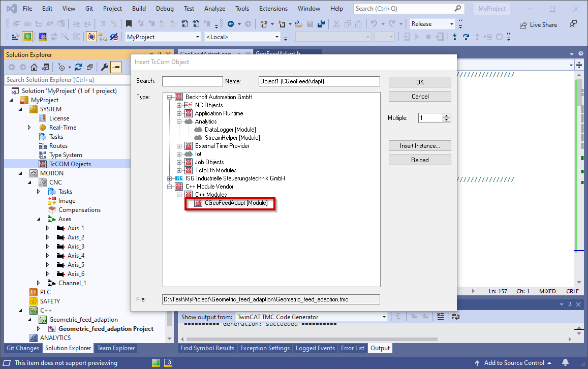Click inside the dialog Search field
The image size is (588, 369).
point(193,80)
